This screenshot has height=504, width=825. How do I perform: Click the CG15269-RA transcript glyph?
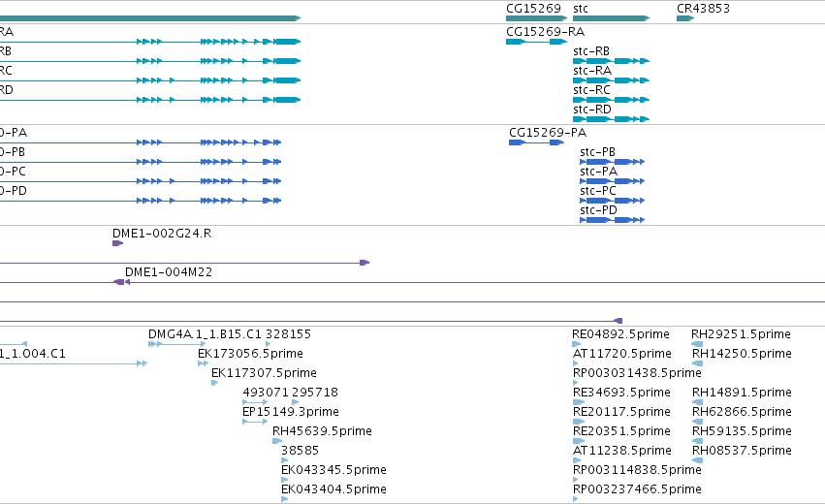point(537,42)
